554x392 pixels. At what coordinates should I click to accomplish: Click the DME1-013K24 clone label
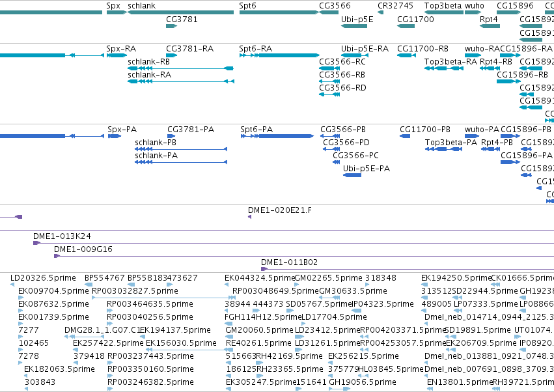click(62, 236)
